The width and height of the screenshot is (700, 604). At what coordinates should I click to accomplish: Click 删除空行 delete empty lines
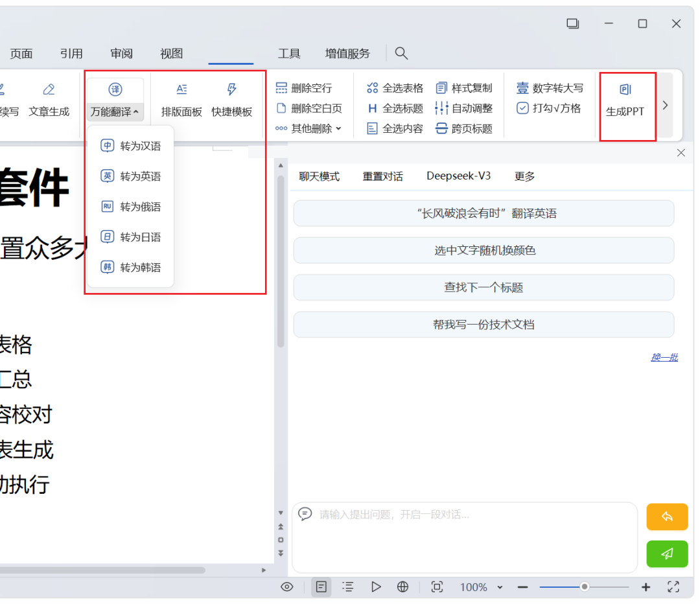[x=304, y=88]
